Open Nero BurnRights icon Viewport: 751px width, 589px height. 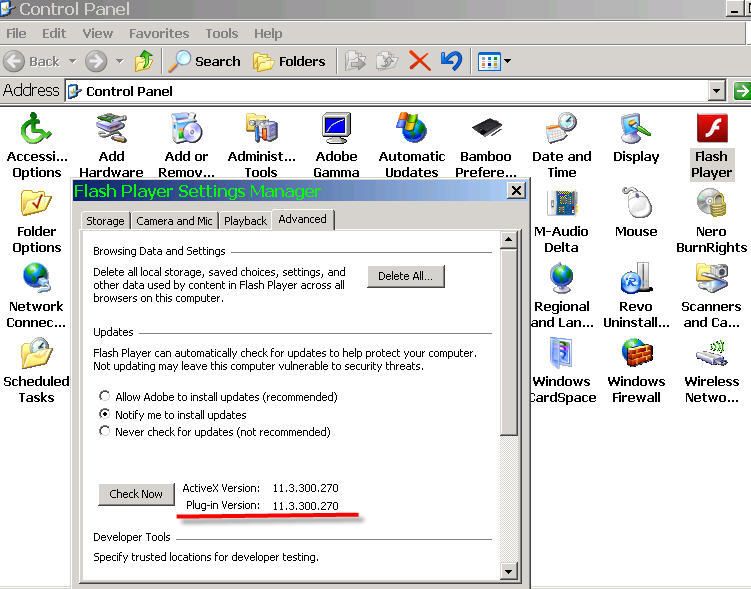click(711, 221)
